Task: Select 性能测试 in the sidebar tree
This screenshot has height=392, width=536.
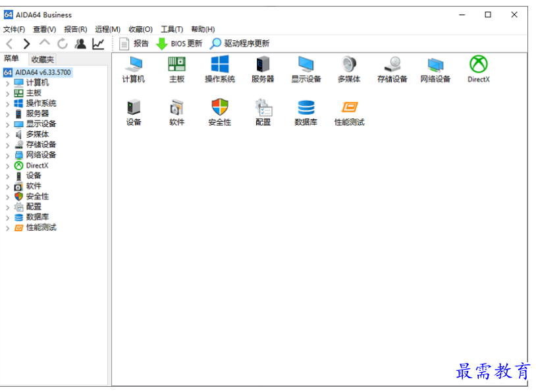Action: [x=41, y=227]
